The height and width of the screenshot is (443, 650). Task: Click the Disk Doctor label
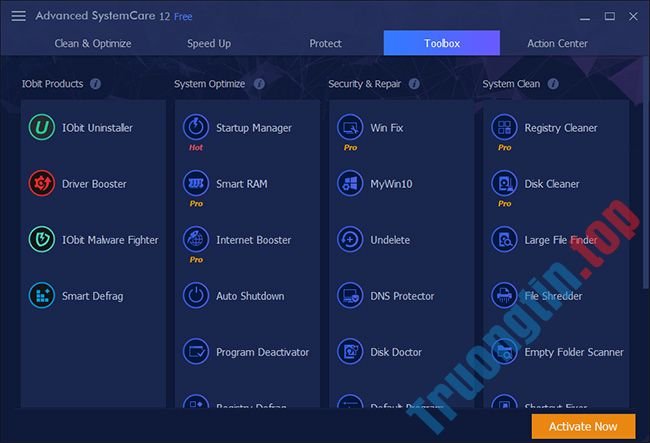pyautogui.click(x=395, y=352)
